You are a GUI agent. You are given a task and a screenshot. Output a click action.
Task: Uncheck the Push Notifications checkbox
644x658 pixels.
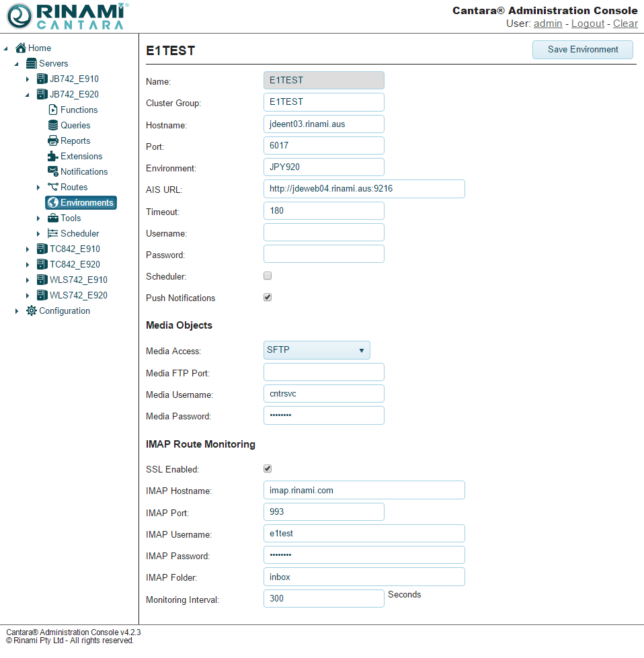click(268, 297)
